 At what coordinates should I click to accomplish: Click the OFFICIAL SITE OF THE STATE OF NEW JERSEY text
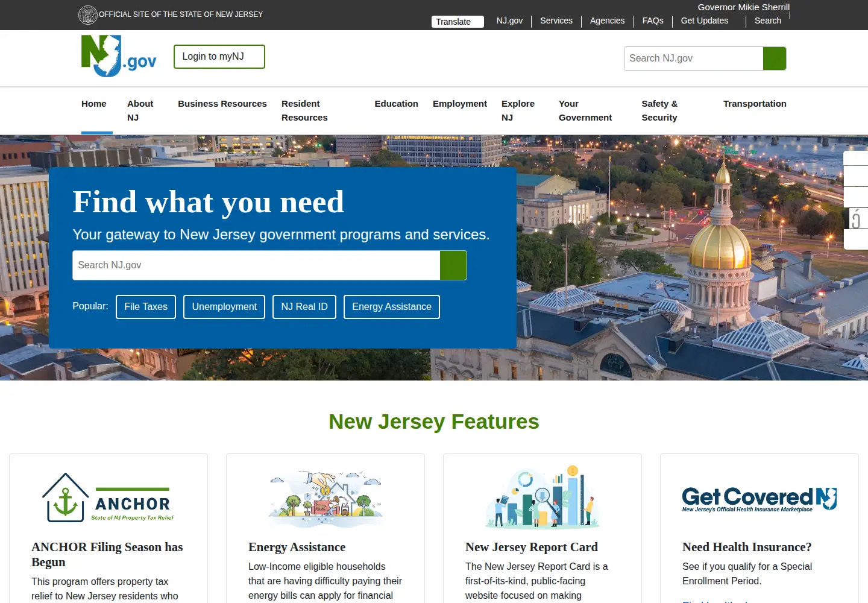click(181, 14)
